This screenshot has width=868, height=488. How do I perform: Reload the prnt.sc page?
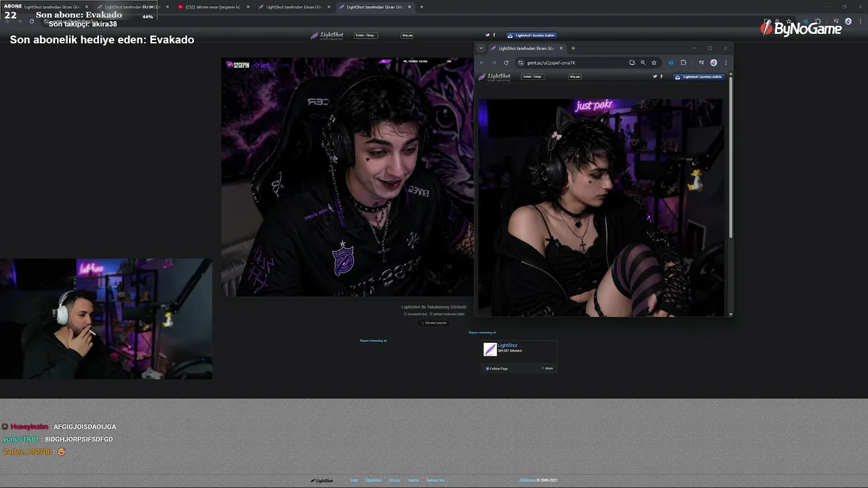coord(506,62)
